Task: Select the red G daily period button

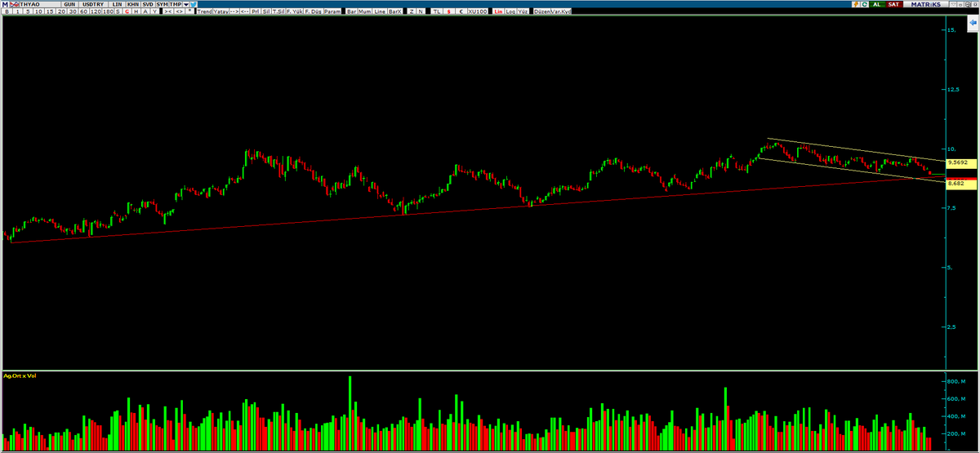Action: tap(127, 11)
